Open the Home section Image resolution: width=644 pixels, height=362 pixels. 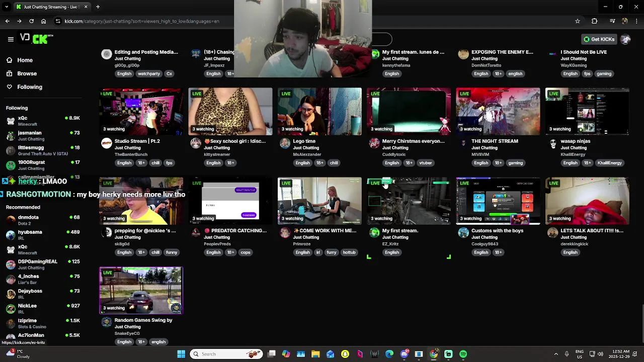19,60
